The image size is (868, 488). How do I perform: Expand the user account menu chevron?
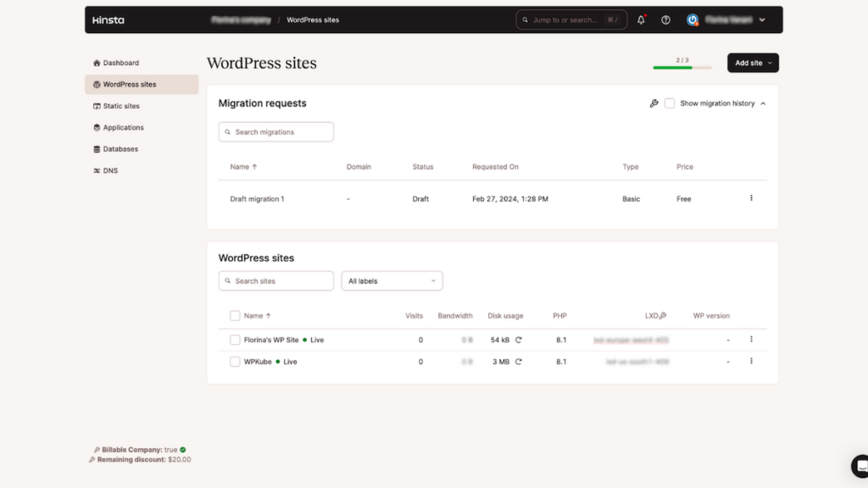tap(762, 20)
